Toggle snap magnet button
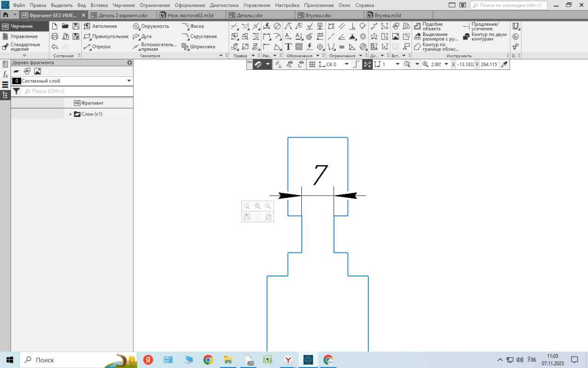 [x=258, y=64]
